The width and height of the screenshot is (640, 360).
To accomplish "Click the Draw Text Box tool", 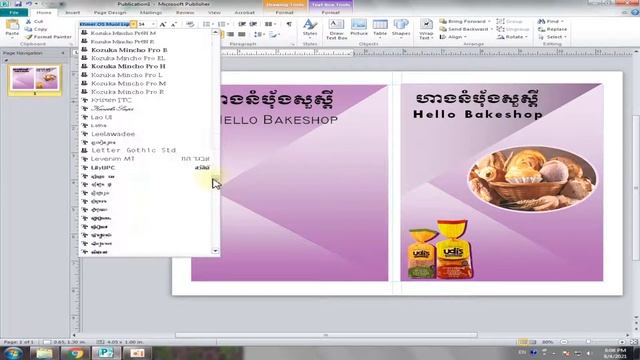I will pos(337,29).
